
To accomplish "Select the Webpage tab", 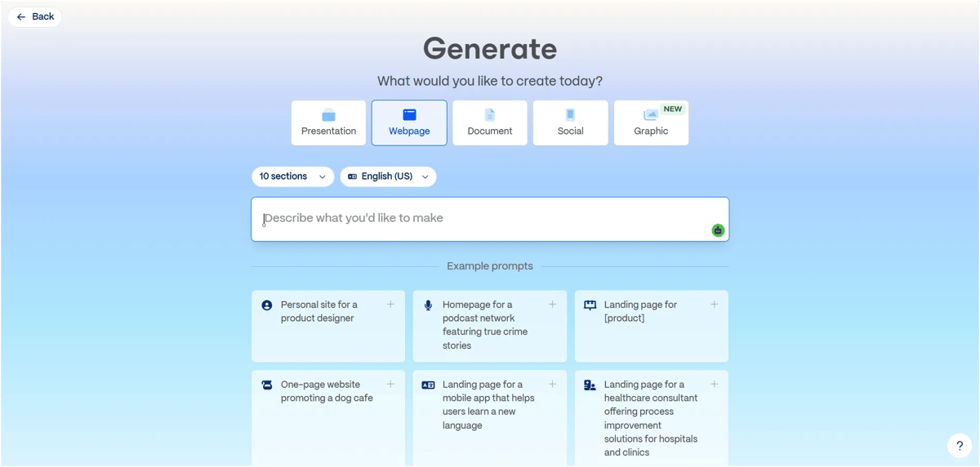I will coord(409,123).
